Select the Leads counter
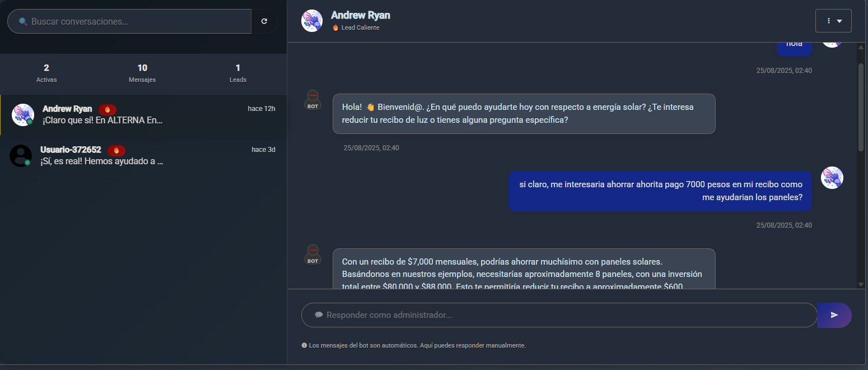868x370 pixels. tap(238, 73)
